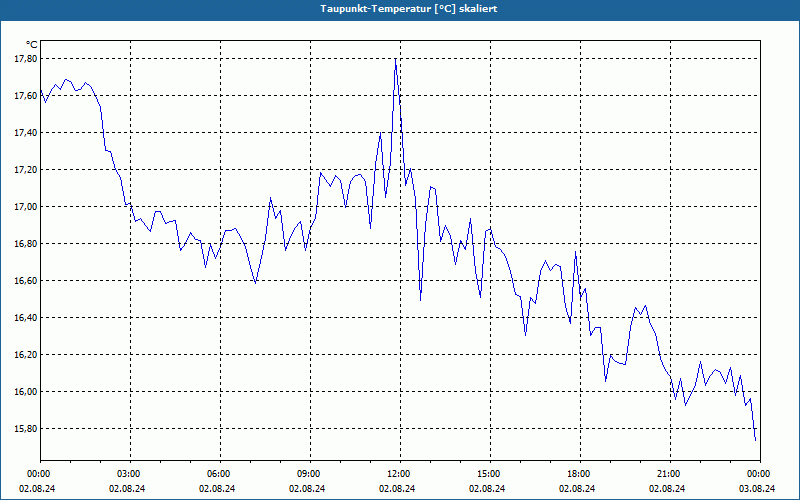Viewport: 800px width, 500px height.
Task: Click the 18:00 time label
Action: (x=580, y=474)
